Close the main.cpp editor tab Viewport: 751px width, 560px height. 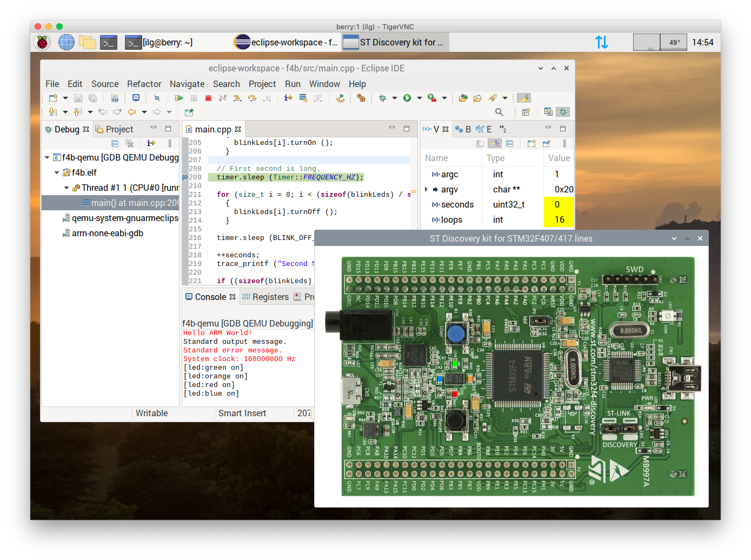[x=238, y=129]
